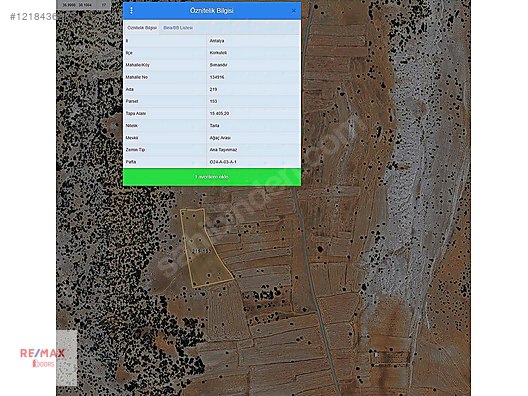The height and width of the screenshot is (396, 528).
Task: Click the 219/153 parcel label on map
Action: [x=201, y=251]
